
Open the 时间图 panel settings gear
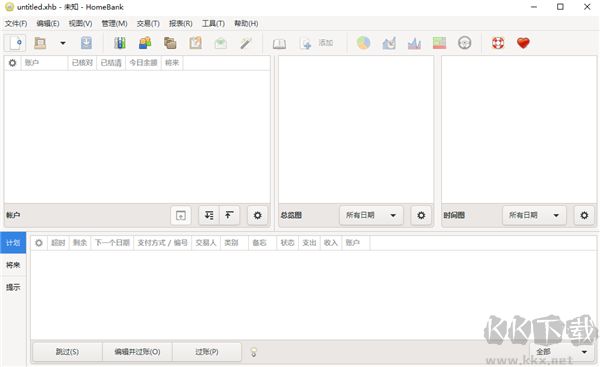(x=584, y=215)
